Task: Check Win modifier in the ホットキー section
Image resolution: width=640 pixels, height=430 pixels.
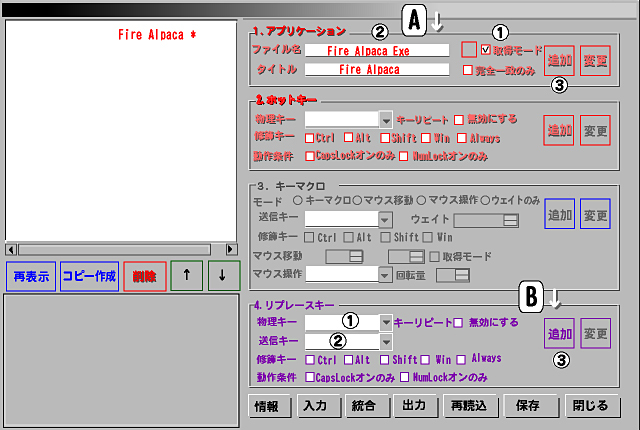Action: click(x=426, y=138)
